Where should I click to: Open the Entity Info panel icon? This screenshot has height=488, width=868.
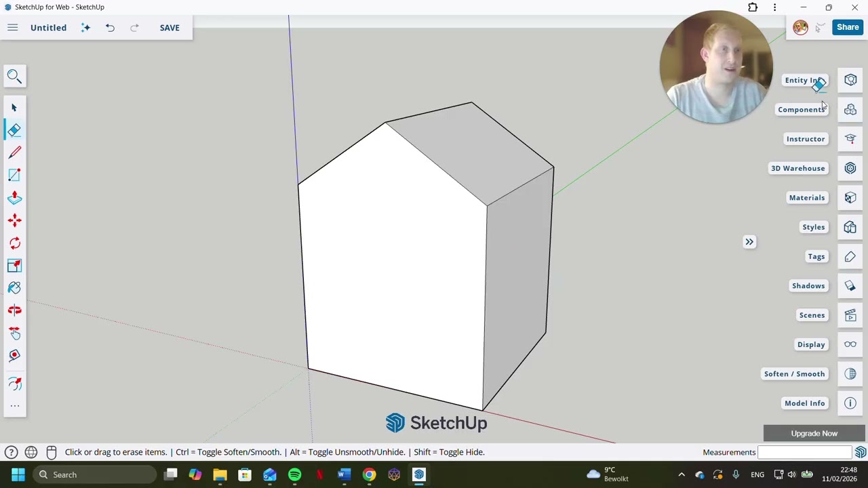(850, 80)
